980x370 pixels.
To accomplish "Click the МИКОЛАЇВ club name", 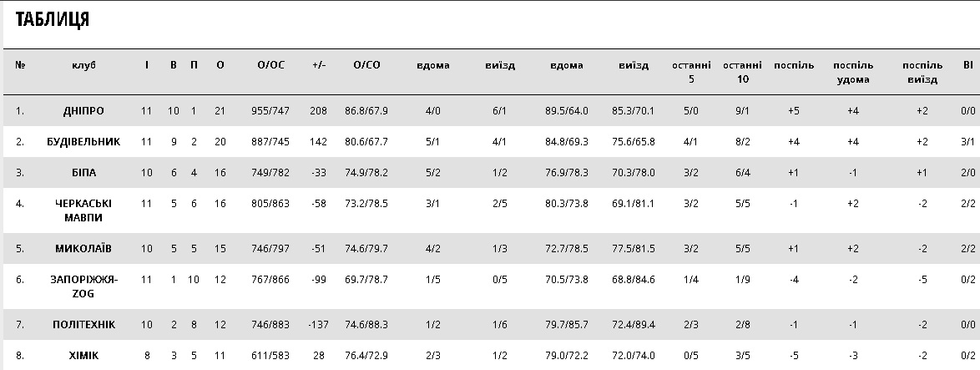I will point(83,249).
